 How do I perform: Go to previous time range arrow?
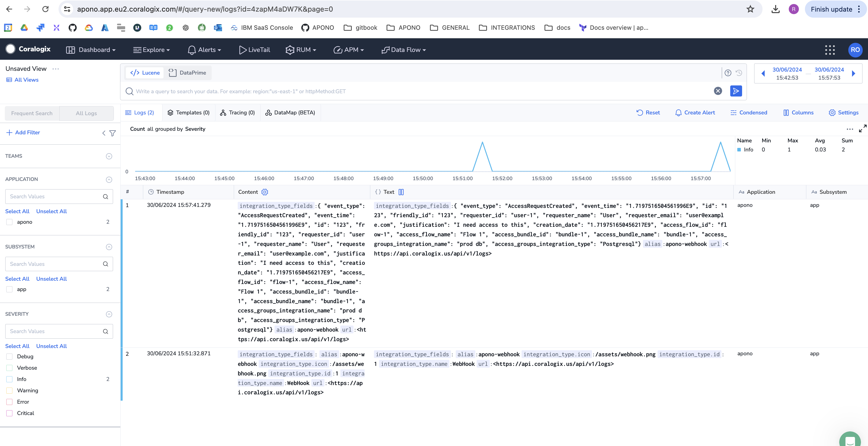click(x=763, y=73)
